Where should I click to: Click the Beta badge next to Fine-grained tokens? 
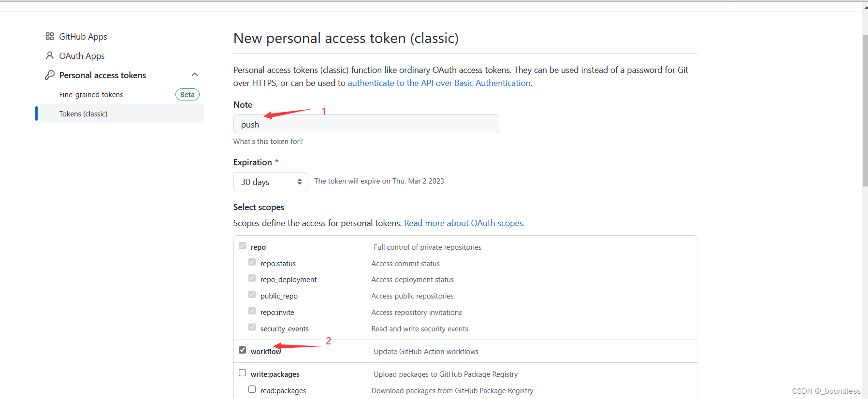188,94
